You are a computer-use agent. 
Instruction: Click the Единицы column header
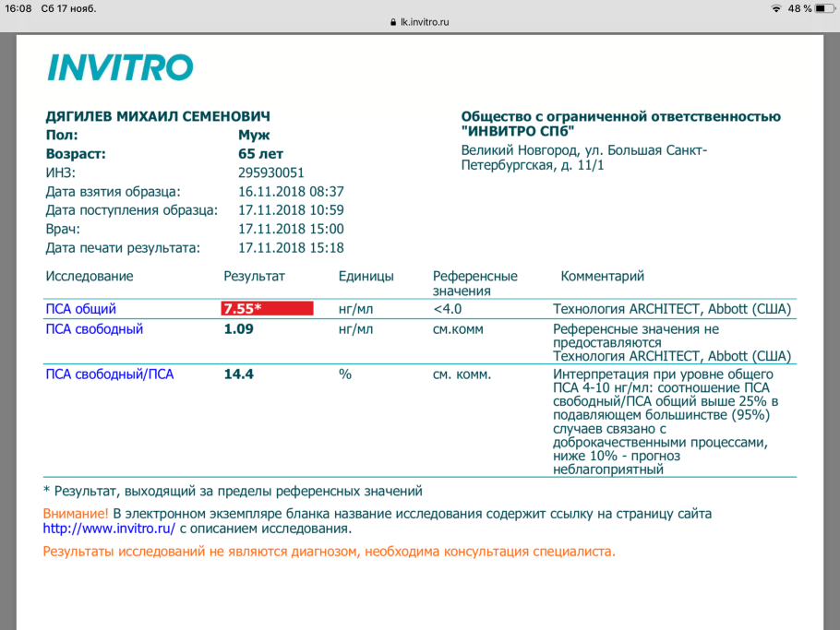(366, 276)
